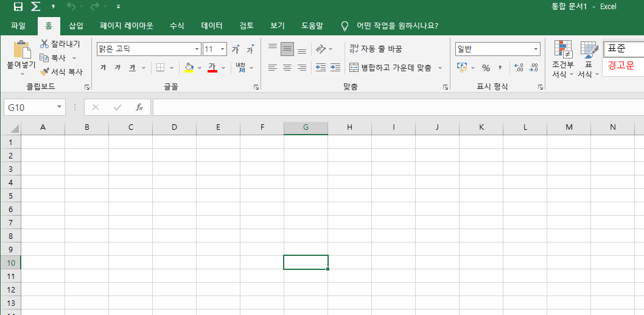Click the 어떤 작업을 원하시나요 search box
The height and width of the screenshot is (315, 644).
(390, 26)
